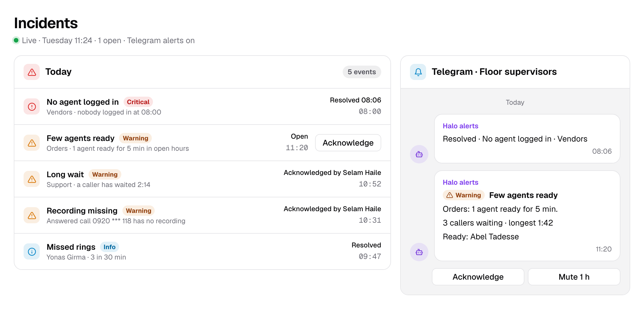Click the bot avatar beside the Few agents ready message

point(419,252)
